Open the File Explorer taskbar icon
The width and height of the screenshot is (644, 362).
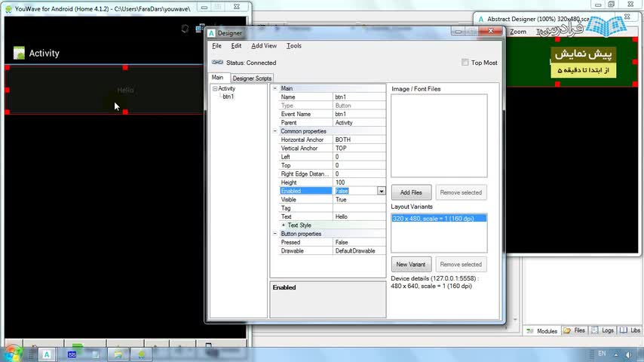pos(118,354)
